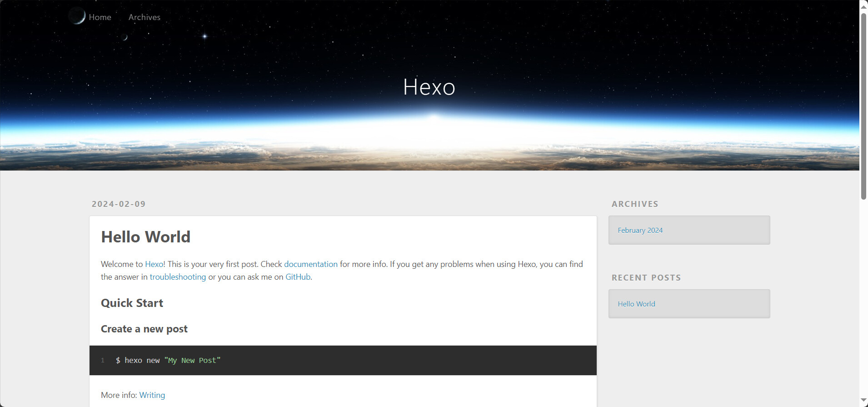Click the scrollbar down arrow
Image resolution: width=868 pixels, height=407 pixels.
coord(863,400)
